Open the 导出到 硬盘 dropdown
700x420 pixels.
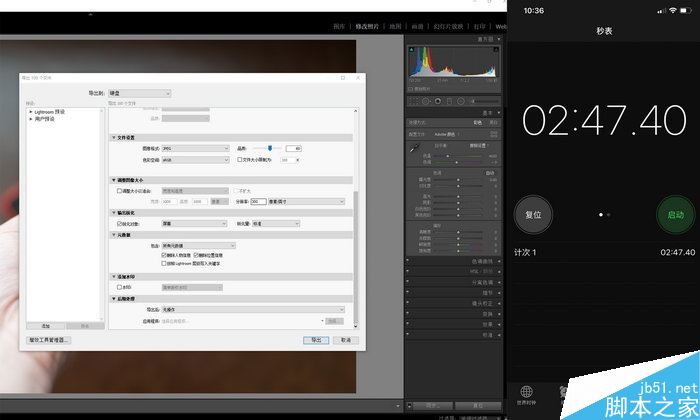tap(140, 93)
